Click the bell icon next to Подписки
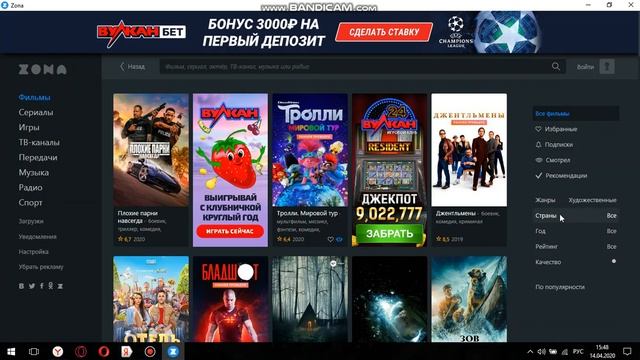This screenshot has width=640, height=360. tap(538, 144)
